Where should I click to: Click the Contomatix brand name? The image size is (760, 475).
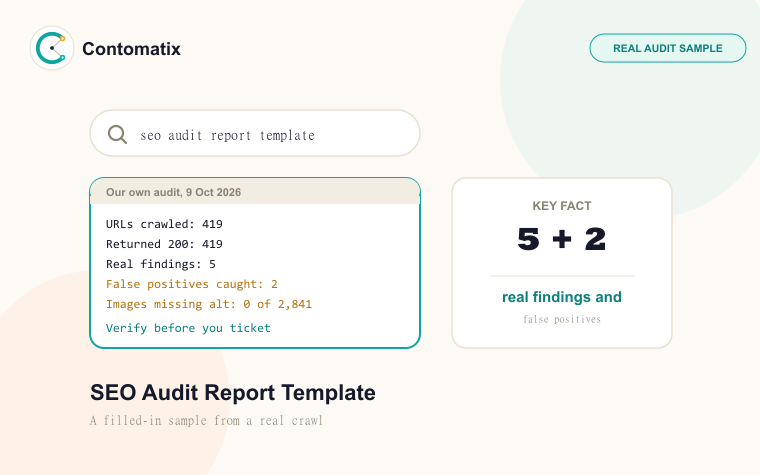tap(131, 49)
